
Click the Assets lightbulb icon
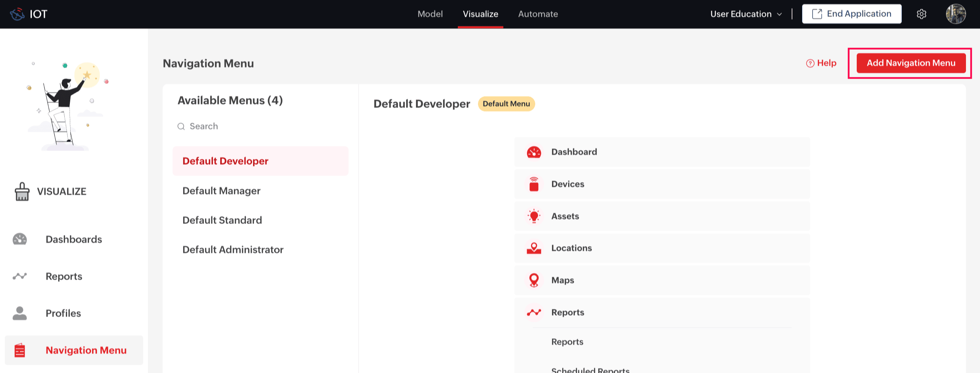(x=534, y=216)
